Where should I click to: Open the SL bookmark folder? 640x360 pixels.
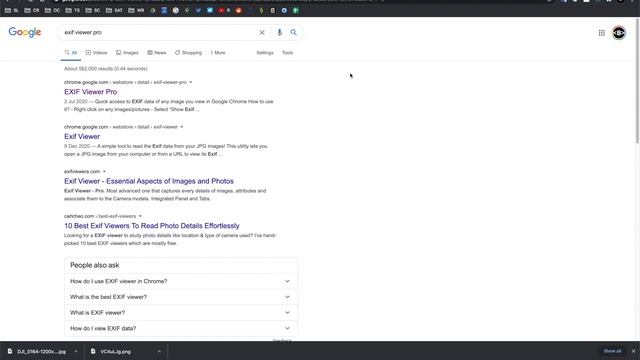pyautogui.click(x=12, y=10)
